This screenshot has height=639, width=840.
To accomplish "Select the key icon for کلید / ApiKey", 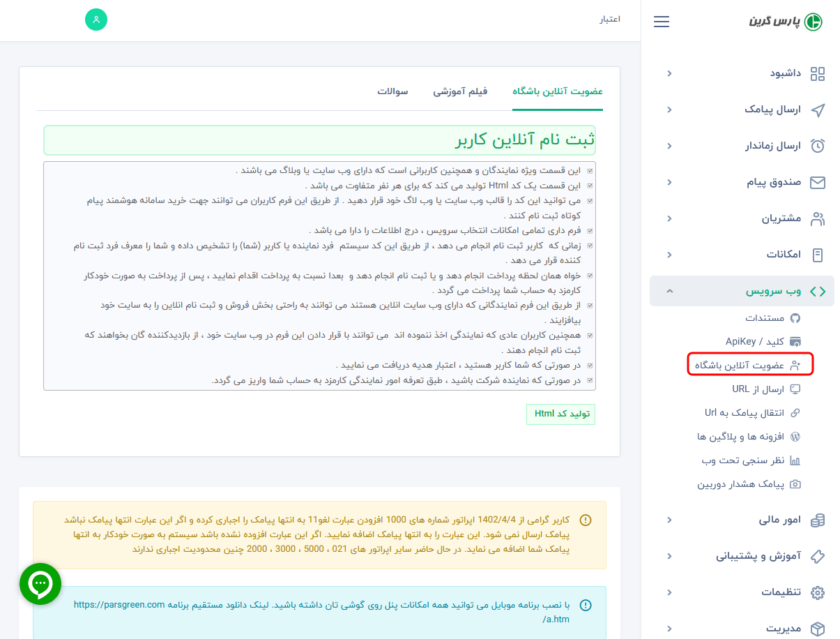I will click(797, 341).
